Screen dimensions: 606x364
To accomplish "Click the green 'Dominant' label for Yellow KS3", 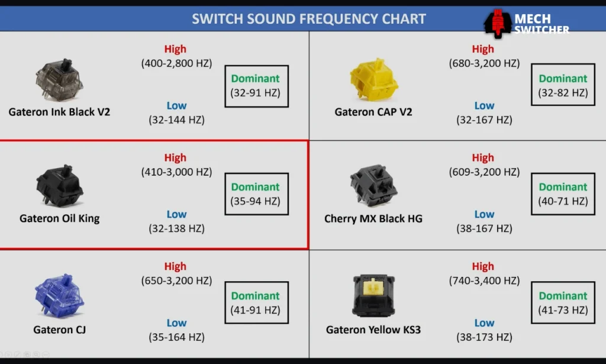I will click(x=563, y=295).
